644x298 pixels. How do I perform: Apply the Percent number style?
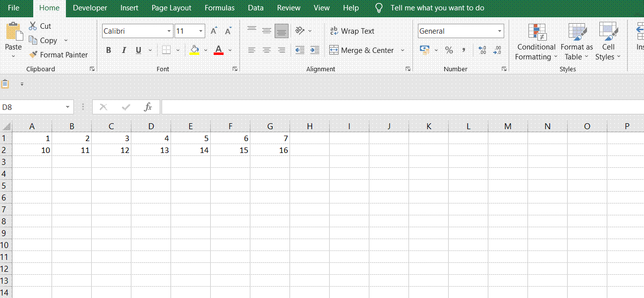[x=449, y=50]
